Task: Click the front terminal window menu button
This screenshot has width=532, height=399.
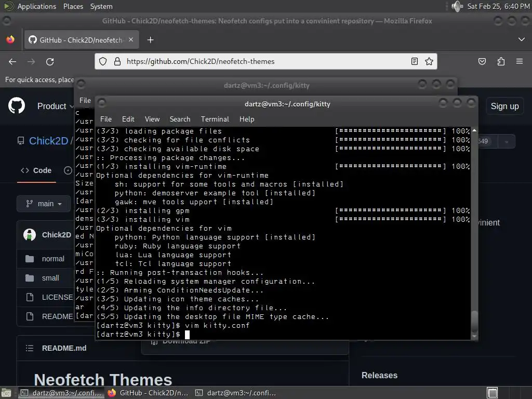Action: [x=102, y=103]
